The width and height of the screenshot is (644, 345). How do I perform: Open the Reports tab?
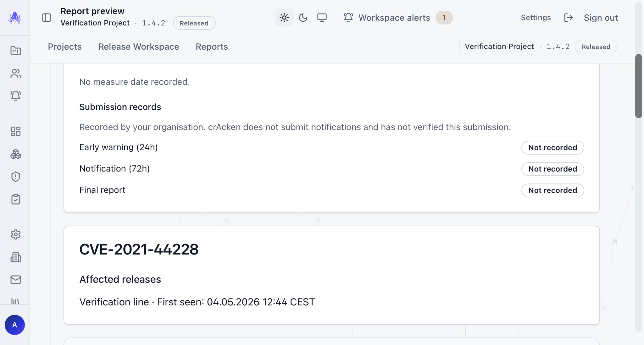(212, 47)
